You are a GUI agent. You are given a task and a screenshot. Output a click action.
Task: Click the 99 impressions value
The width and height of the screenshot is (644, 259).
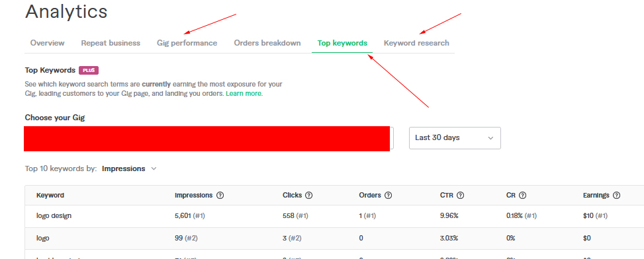tap(178, 238)
